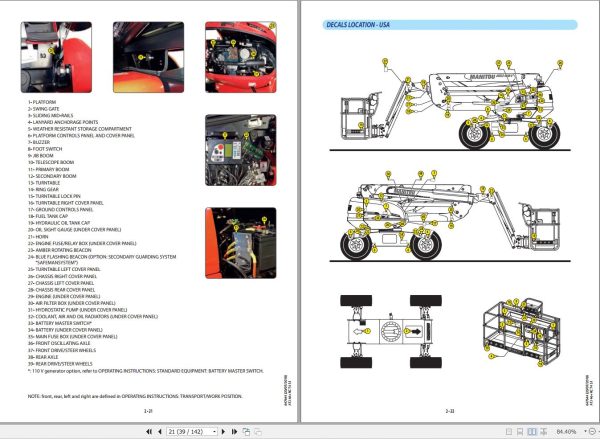Click the 8- FOOT SWITCH list entry
Viewport: 600px width, 439px height.
[45, 149]
